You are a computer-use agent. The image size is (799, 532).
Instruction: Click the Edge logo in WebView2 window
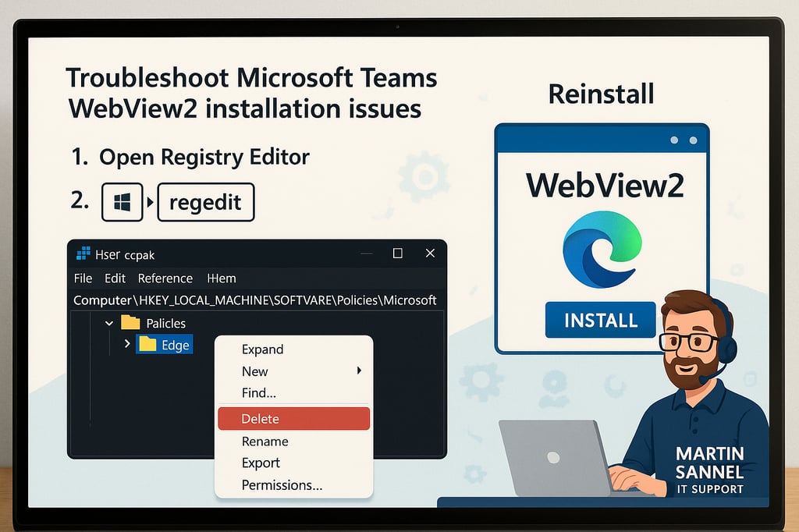(x=602, y=250)
